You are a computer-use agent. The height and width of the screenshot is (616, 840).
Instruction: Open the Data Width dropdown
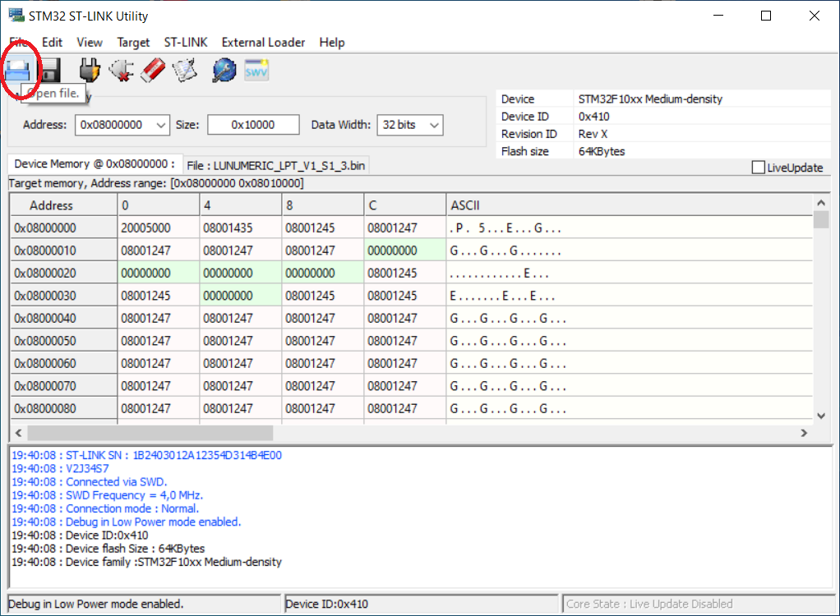(x=434, y=125)
